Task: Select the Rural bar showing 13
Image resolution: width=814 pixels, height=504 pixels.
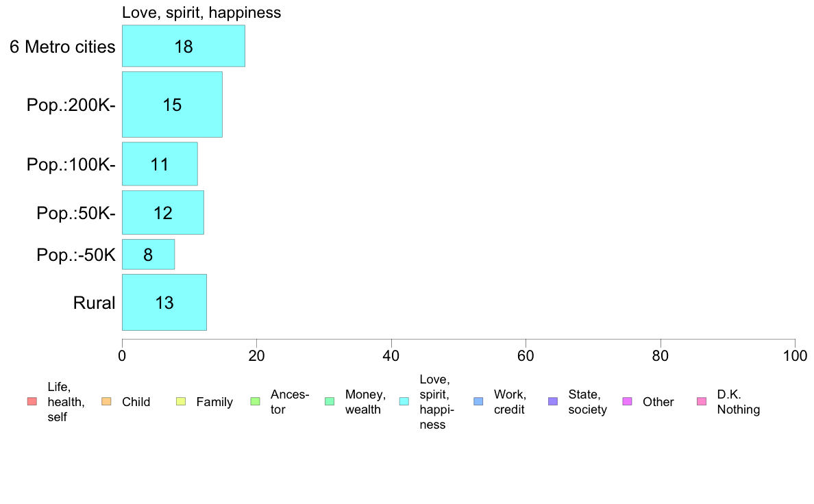Action: coord(164,302)
